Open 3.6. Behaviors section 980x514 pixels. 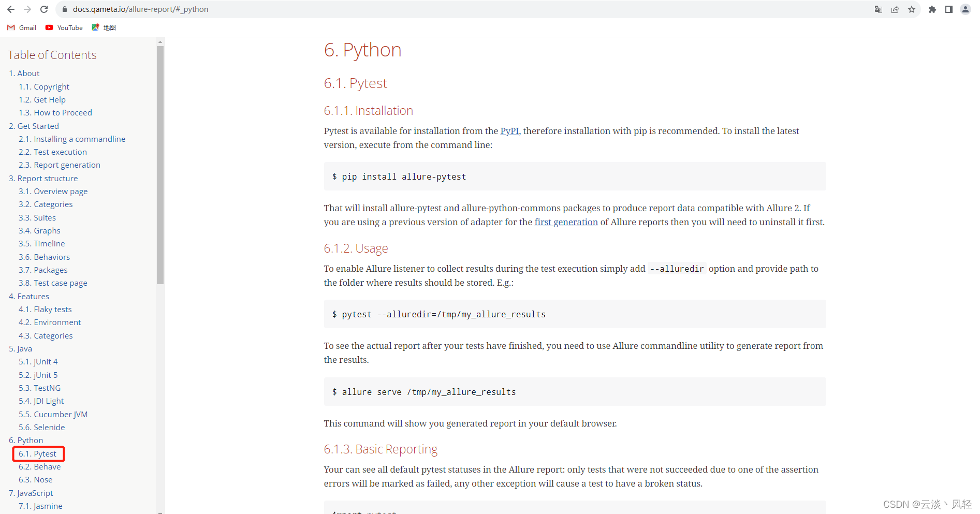pos(44,257)
